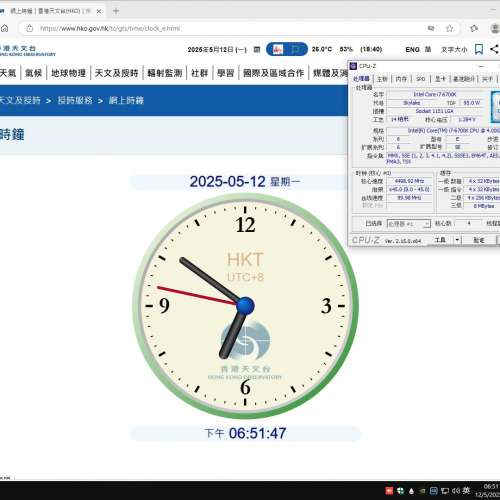
Task: Open the calendar icon beside the date
Action: pyautogui.click(x=257, y=49)
